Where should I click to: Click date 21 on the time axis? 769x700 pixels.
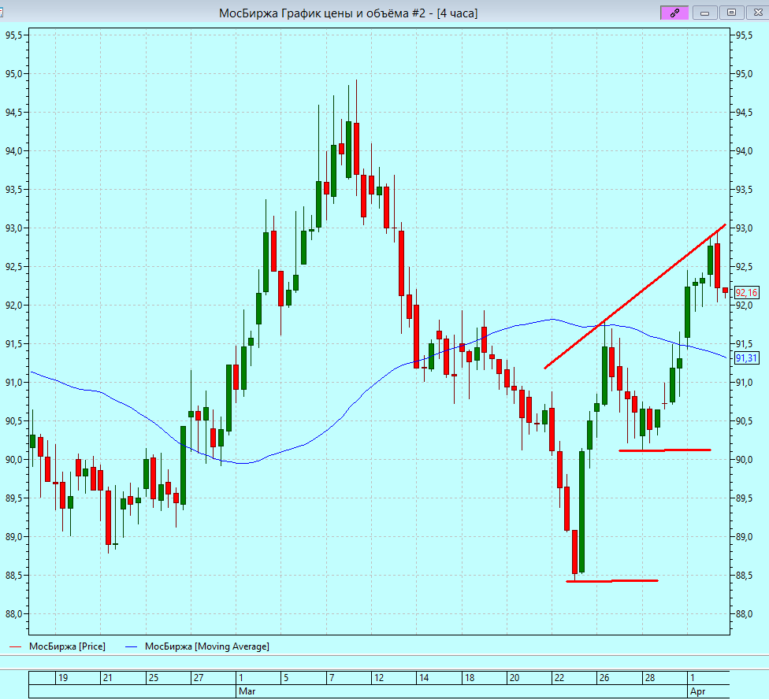point(107,678)
